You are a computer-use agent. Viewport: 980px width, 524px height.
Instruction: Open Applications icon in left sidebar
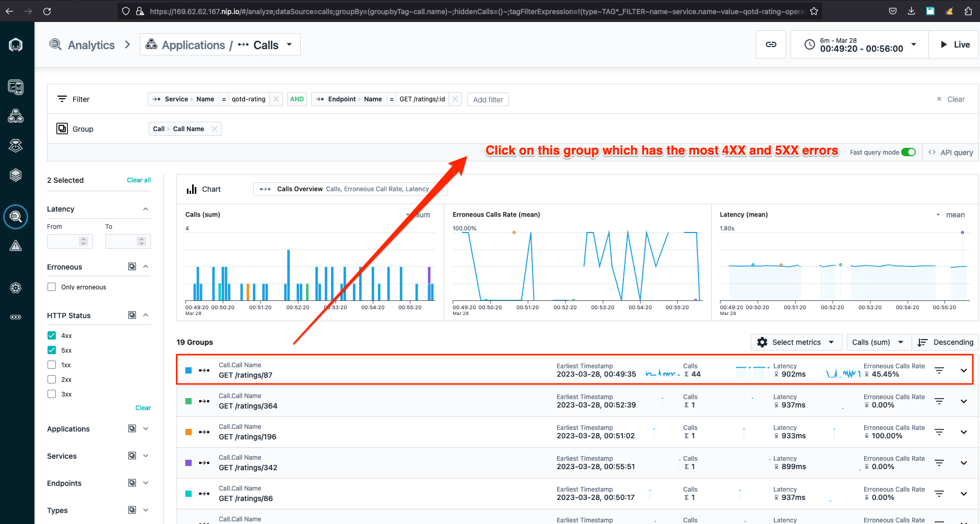(16, 116)
